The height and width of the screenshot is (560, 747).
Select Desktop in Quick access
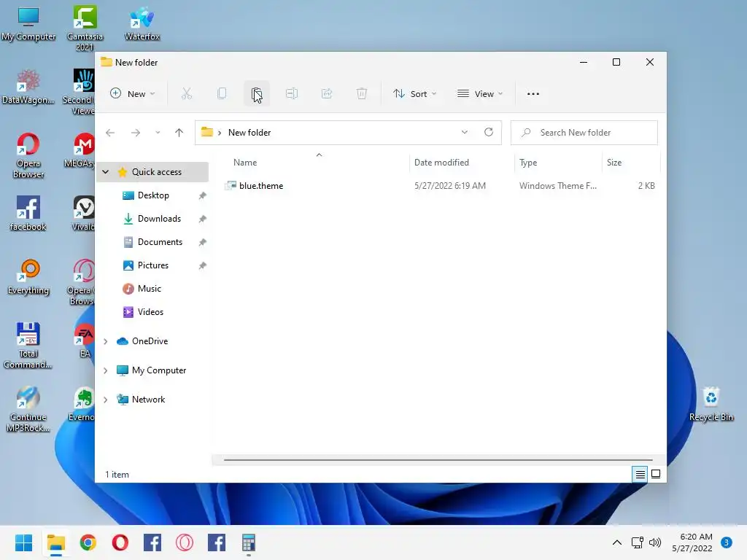click(153, 195)
